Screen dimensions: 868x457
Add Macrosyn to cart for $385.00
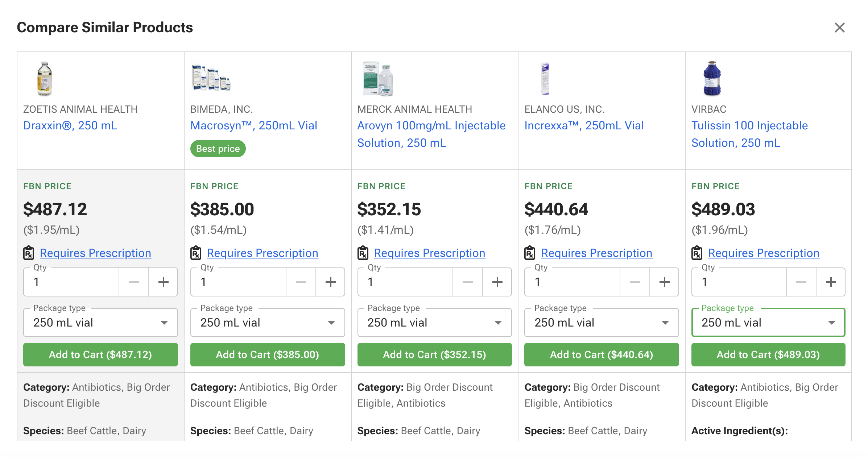(267, 354)
